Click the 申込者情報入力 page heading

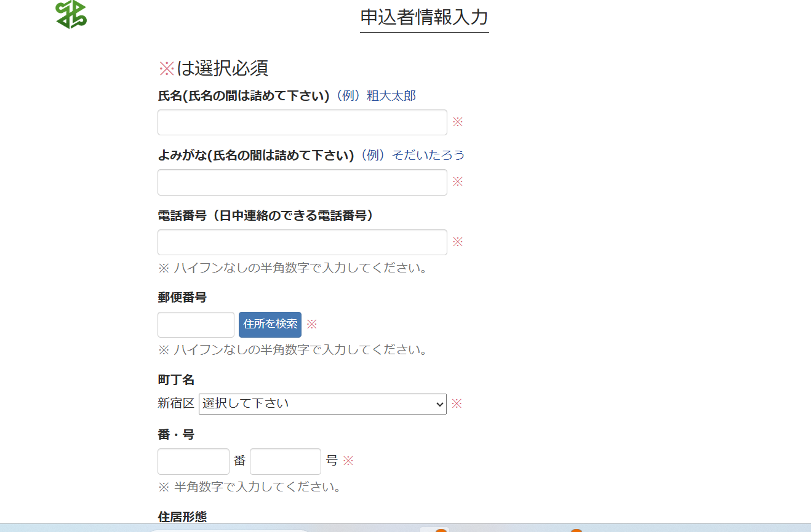pyautogui.click(x=424, y=17)
